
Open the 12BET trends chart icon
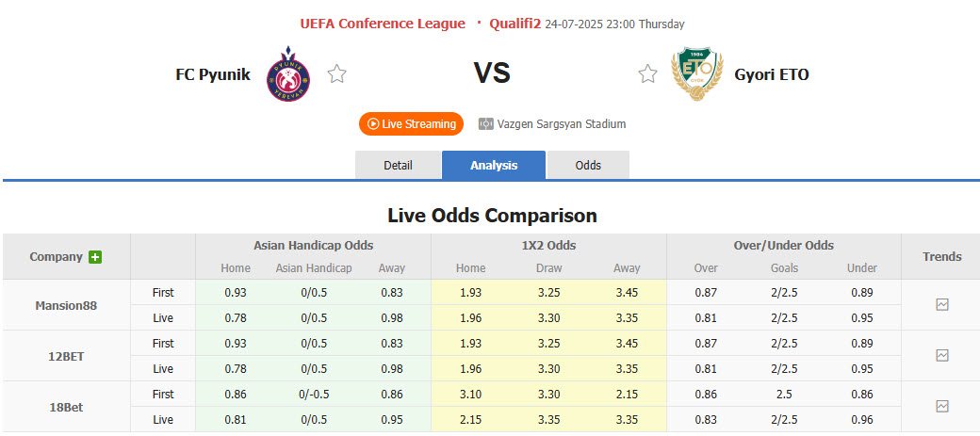point(942,355)
